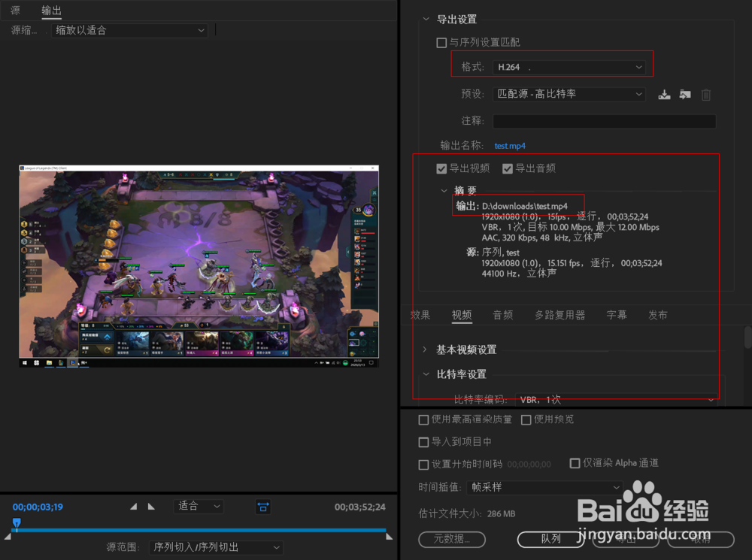This screenshot has width=752, height=560.
Task: Open the preset dropdown
Action: point(569,94)
